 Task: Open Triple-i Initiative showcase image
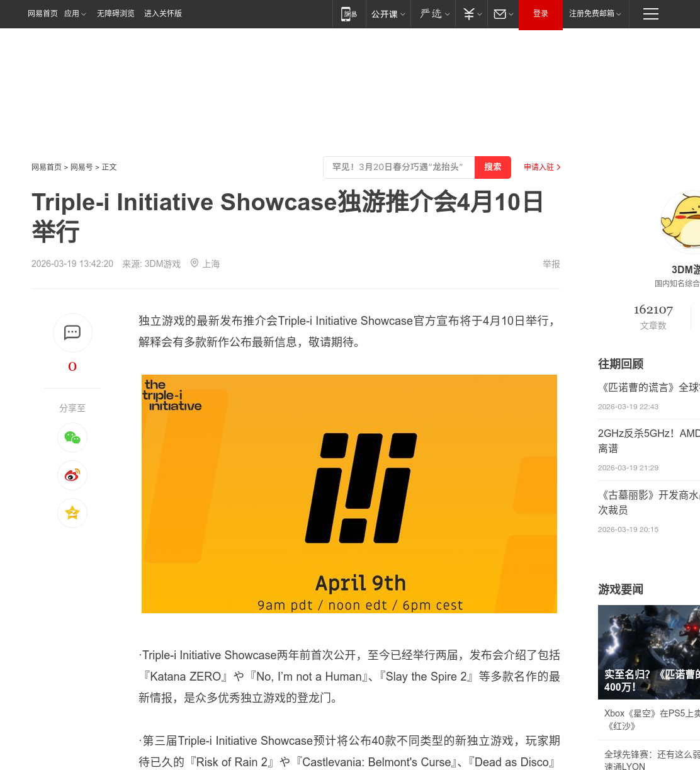point(349,494)
